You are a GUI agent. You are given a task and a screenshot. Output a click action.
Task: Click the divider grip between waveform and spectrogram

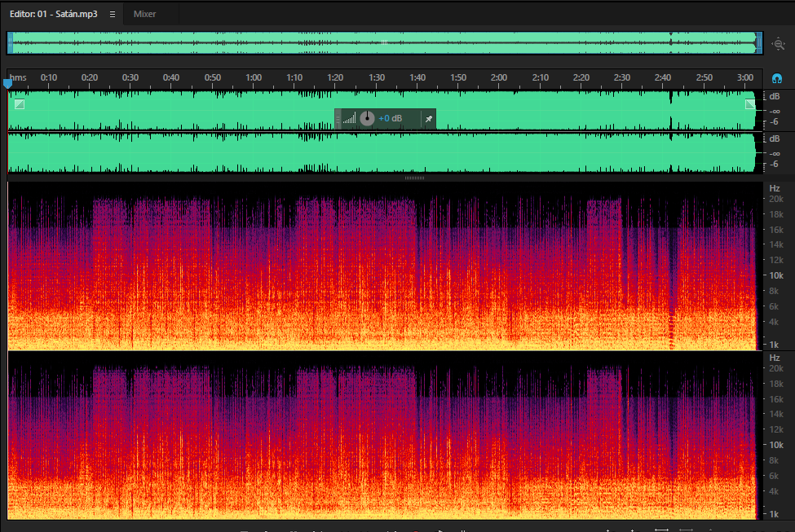tap(414, 178)
